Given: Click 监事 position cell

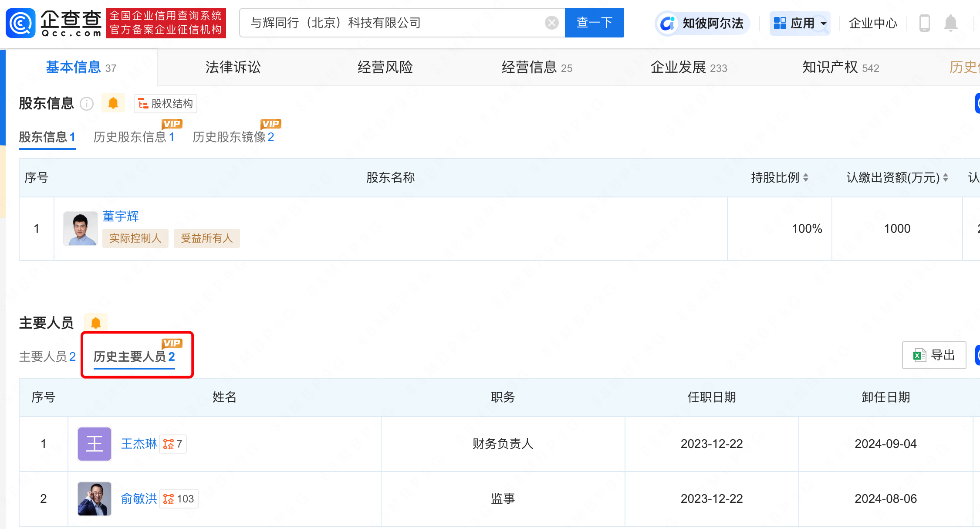Looking at the screenshot, I should (503, 499).
